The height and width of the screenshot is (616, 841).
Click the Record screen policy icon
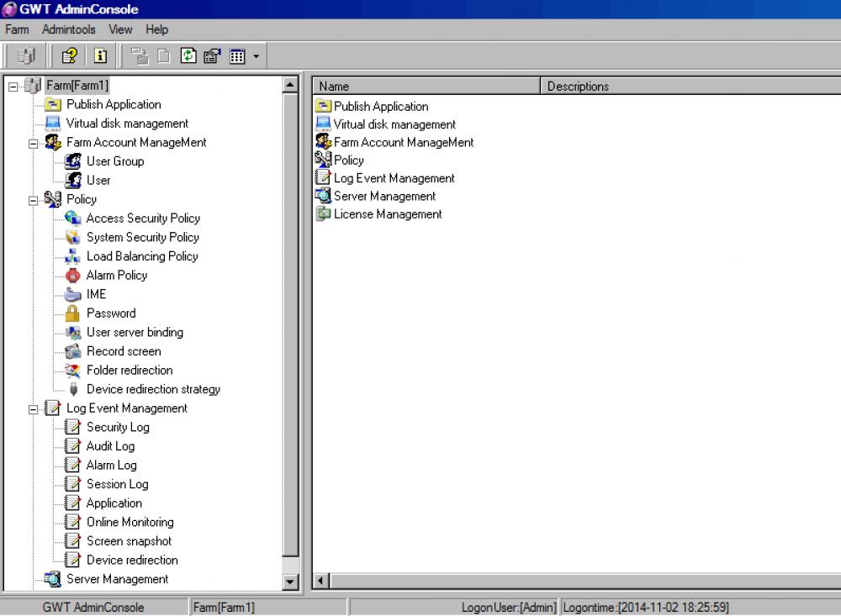coord(73,351)
